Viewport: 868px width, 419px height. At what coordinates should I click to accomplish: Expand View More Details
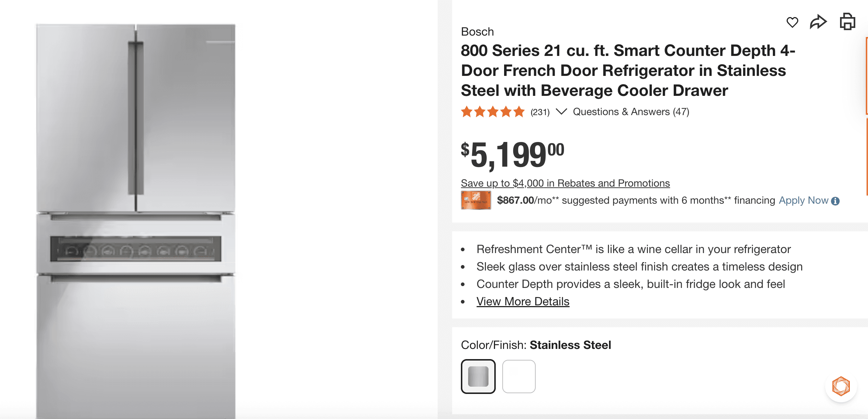tap(523, 301)
